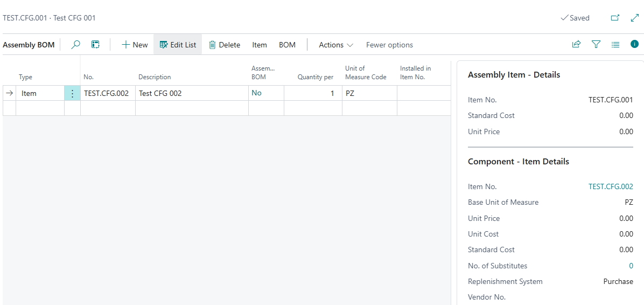Click the search magnifier icon
Viewport: 644px width, 305px height.
(x=76, y=45)
